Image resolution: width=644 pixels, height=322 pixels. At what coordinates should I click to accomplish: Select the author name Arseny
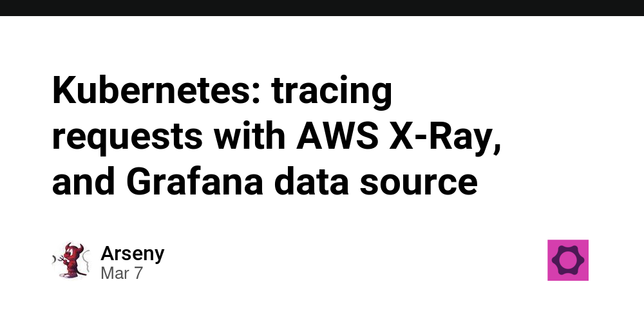(132, 253)
